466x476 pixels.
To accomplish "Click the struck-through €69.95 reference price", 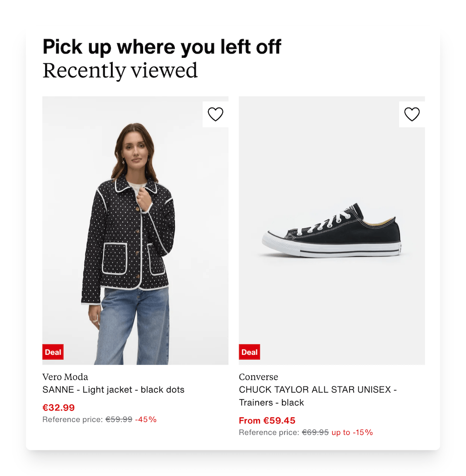I will [x=315, y=432].
